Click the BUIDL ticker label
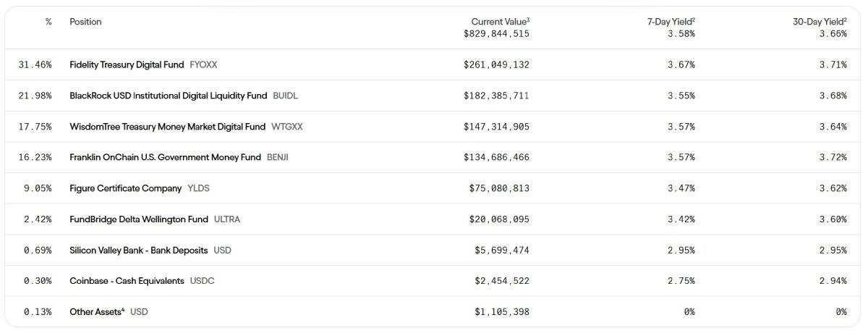This screenshot has height=336, width=868. (x=285, y=96)
